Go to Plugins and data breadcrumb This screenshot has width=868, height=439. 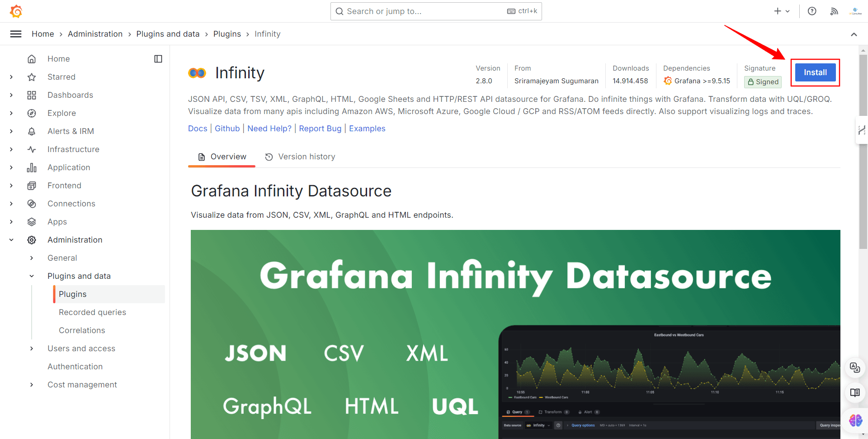point(168,34)
